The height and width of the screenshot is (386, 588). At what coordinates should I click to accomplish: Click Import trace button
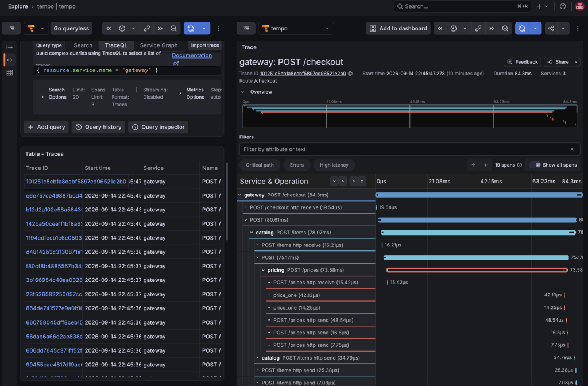pyautogui.click(x=205, y=45)
